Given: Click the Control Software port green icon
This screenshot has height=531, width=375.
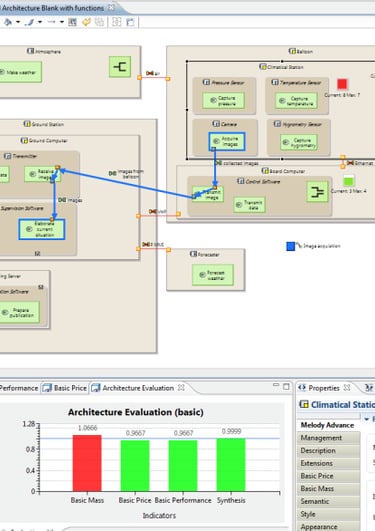Looking at the screenshot, I should (317, 192).
